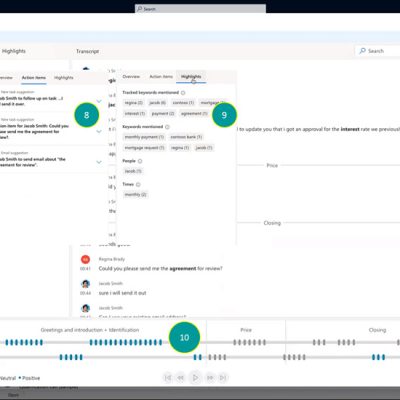Click Jacob (1) chip under People
The image size is (400, 400).
click(133, 171)
